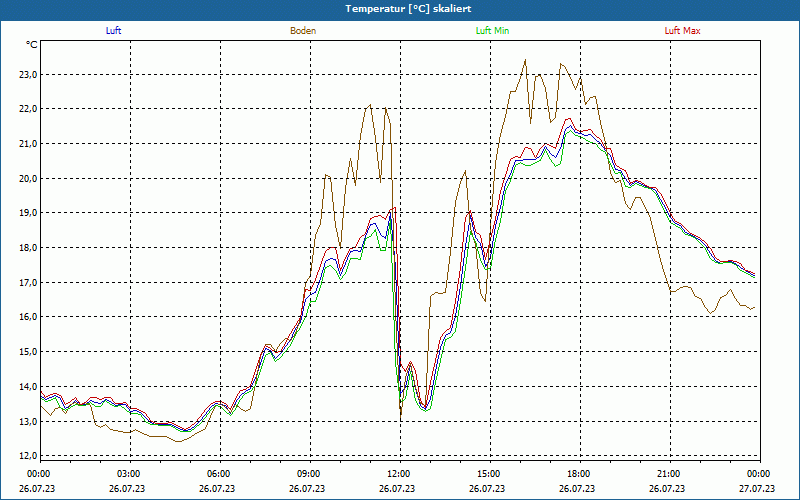Image resolution: width=800 pixels, height=500 pixels.
Task: Click the 09:00 time axis label
Action: point(308,474)
